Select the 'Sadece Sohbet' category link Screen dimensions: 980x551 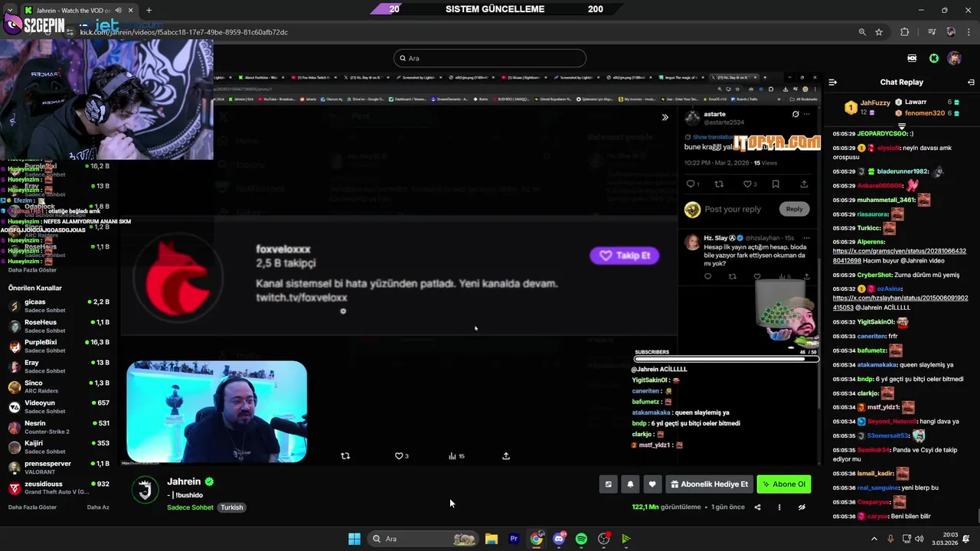pos(190,507)
